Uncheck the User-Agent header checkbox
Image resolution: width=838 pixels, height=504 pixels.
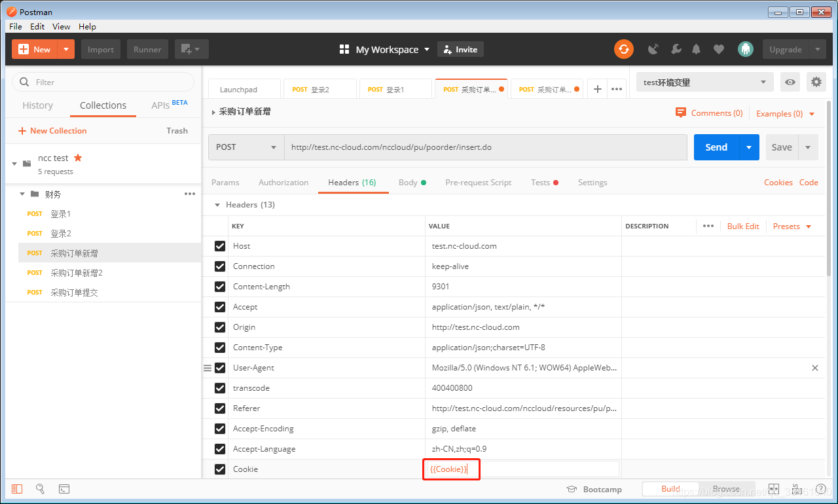point(220,368)
